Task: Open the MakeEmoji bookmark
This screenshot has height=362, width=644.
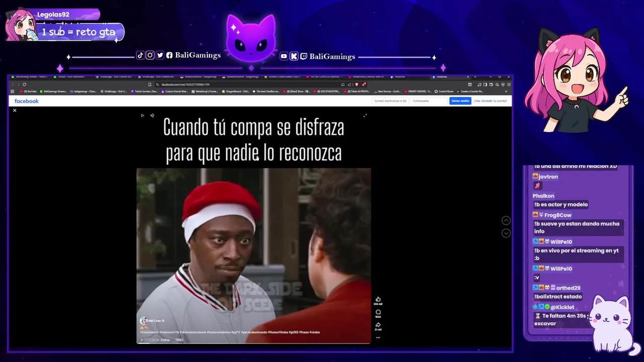Action: [205, 92]
